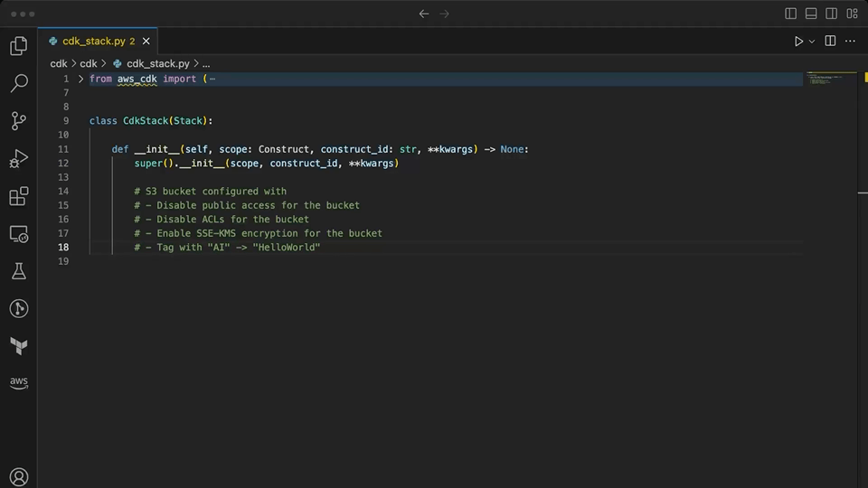Image resolution: width=868 pixels, height=488 pixels.
Task: Click cdk_stack.py in the breadcrumb path
Action: tap(157, 63)
